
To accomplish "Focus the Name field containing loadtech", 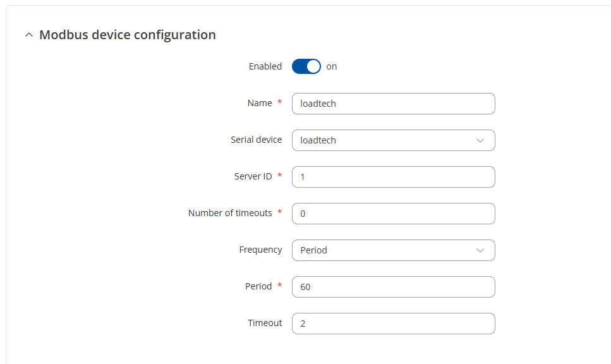I will click(394, 104).
